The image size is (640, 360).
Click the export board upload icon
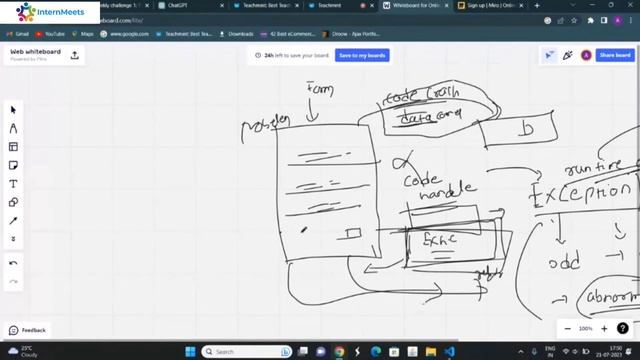pyautogui.click(x=74, y=55)
